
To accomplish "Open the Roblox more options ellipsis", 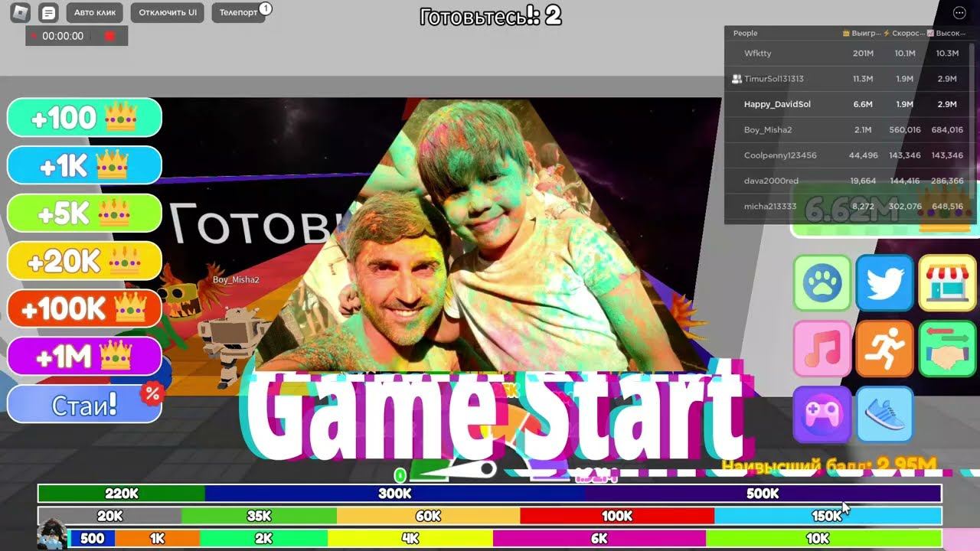I will coord(959,13).
